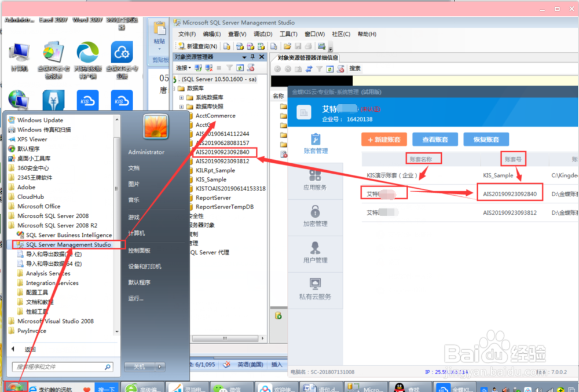Open File menu in SSMS
This screenshot has width=579, height=392.
pyautogui.click(x=187, y=34)
